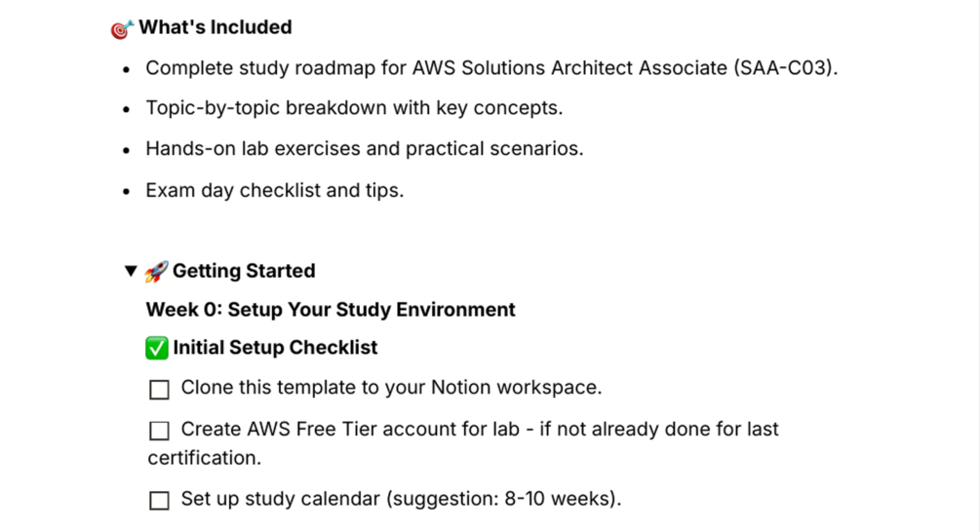Viewport: 980px width, 532px height.
Task: Click the bullet dot before Complete study roadmap
Action: click(126, 69)
